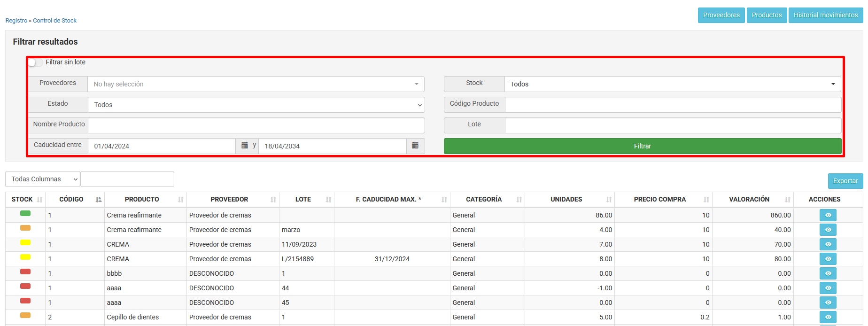View details of Crema reafirmante marzo lot
The width and height of the screenshot is (868, 326).
tap(828, 230)
